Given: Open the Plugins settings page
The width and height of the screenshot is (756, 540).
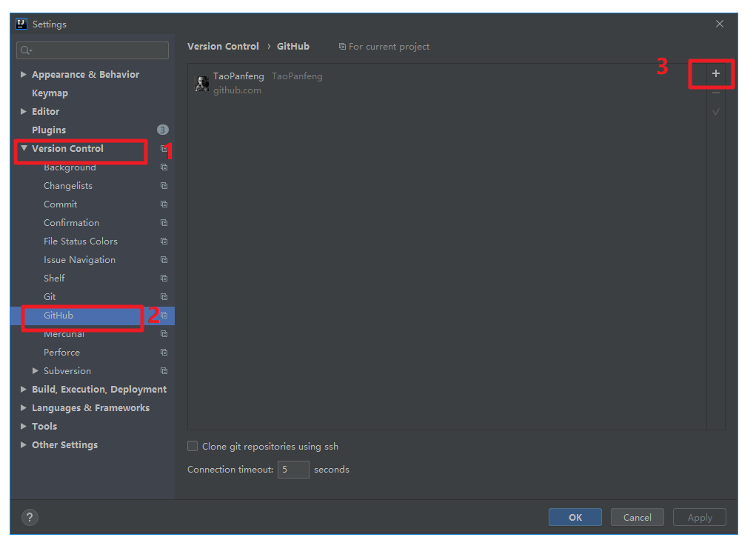Looking at the screenshot, I should (49, 130).
